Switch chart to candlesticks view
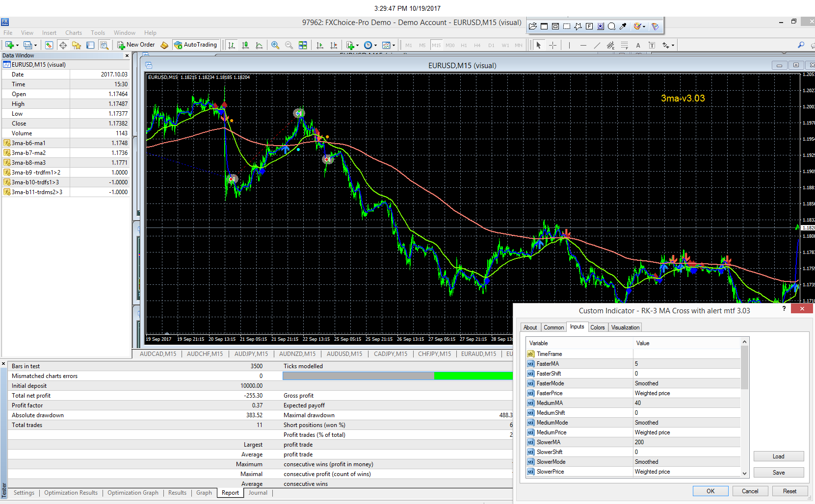 click(245, 45)
